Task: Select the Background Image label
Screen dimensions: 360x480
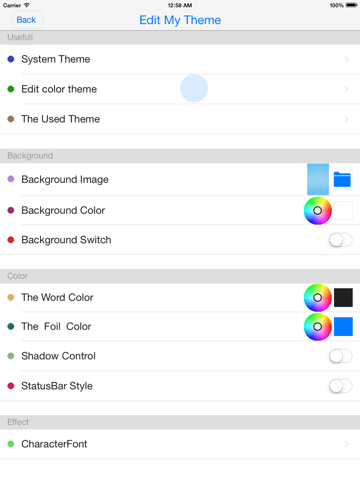Action: [65, 180]
